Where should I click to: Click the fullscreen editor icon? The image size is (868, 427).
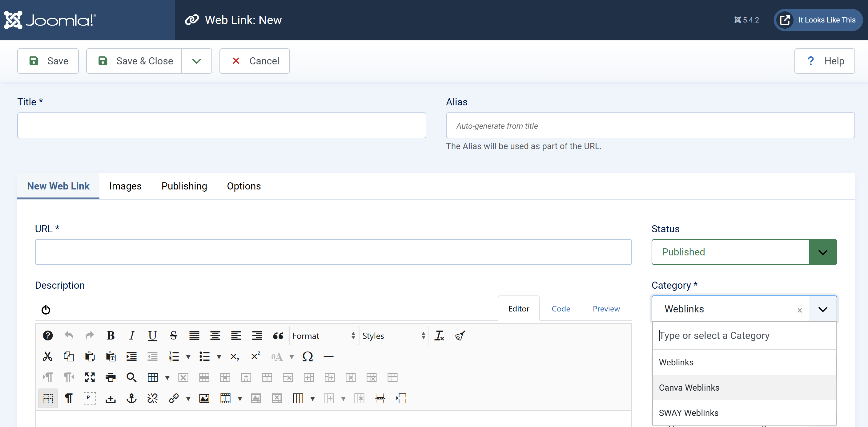[90, 377]
